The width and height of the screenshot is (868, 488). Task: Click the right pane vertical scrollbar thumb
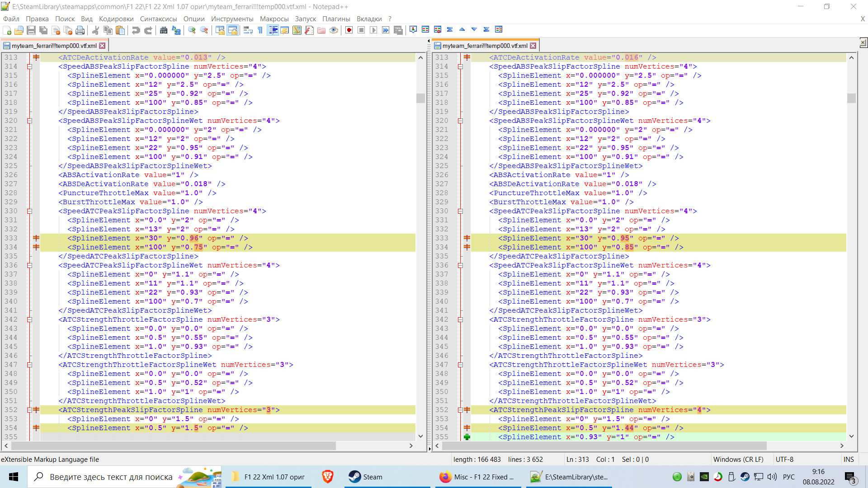click(x=851, y=98)
